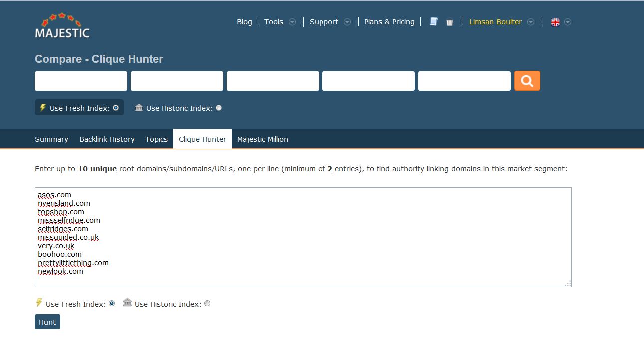Expand the Tools dropdown arrow

[x=292, y=22]
